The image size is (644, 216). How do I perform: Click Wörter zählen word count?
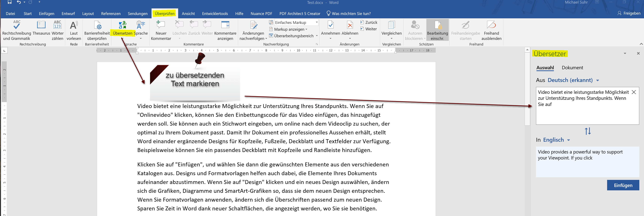coord(58,31)
